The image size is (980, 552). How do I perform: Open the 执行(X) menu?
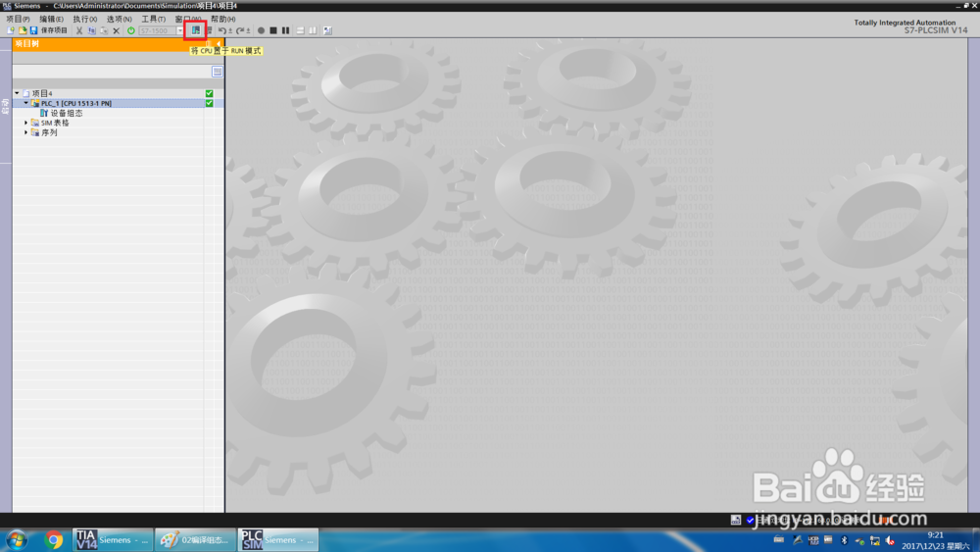(x=85, y=19)
